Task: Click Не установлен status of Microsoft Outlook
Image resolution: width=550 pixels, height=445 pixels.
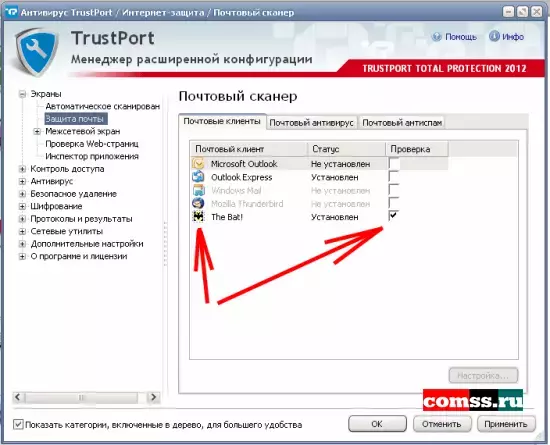Action: (340, 164)
